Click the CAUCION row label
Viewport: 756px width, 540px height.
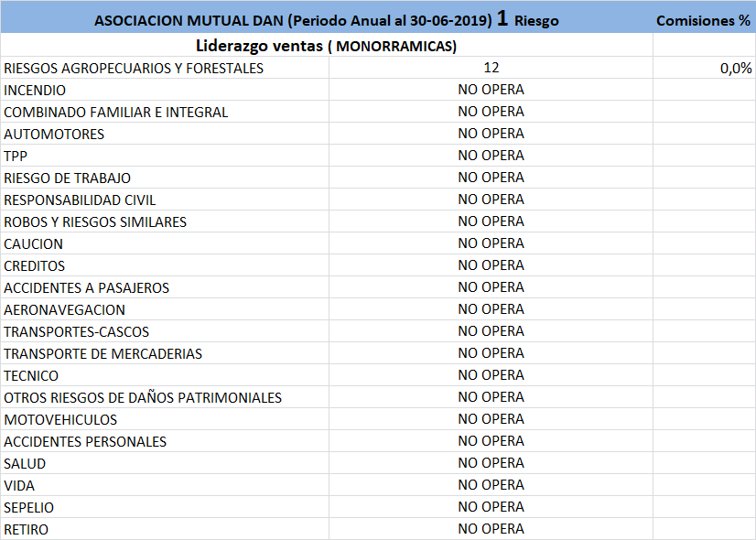pos(33,244)
